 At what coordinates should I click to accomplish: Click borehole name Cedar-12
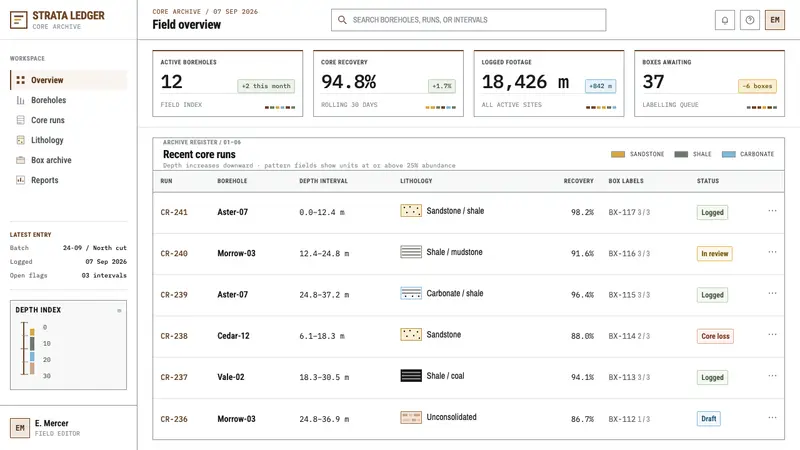click(x=233, y=336)
